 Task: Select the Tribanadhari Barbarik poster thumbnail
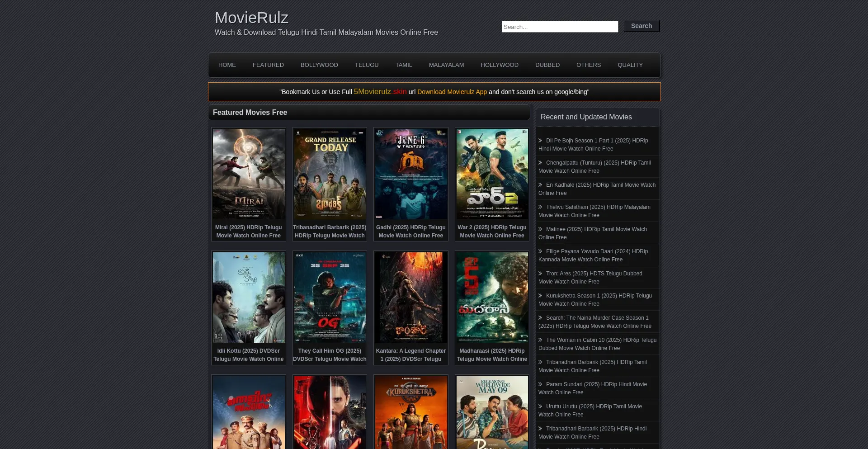[330, 174]
